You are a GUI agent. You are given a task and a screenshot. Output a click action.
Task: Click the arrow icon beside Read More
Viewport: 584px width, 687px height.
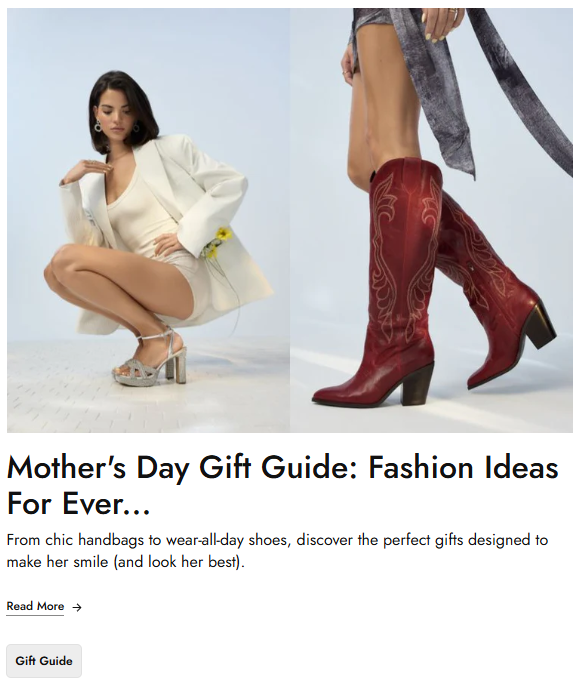tap(77, 607)
